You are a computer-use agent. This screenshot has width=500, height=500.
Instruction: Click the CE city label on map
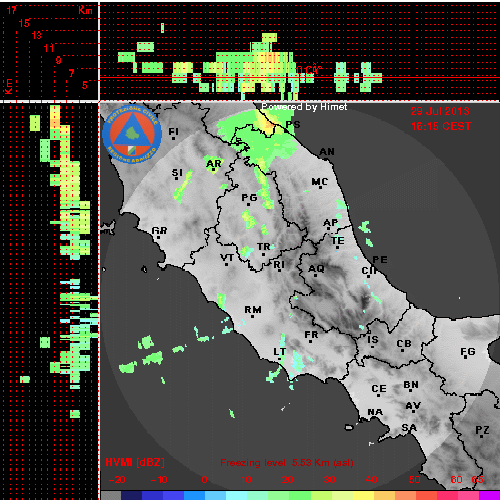coord(379,389)
